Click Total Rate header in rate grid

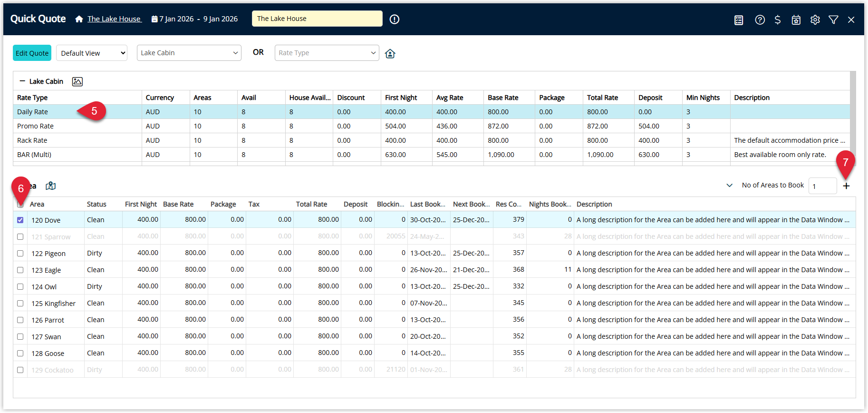coord(602,98)
